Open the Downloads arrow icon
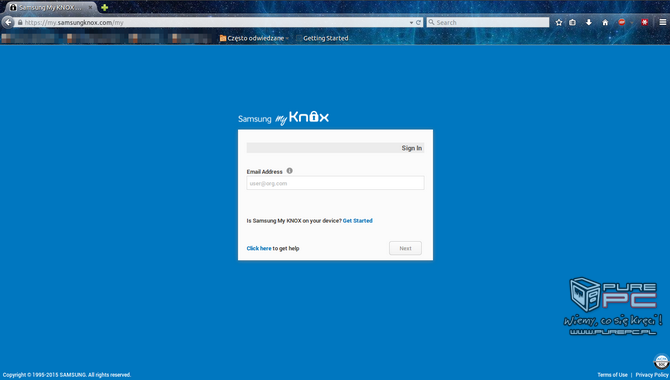Screen dimensions: 670x380 (x=589, y=22)
